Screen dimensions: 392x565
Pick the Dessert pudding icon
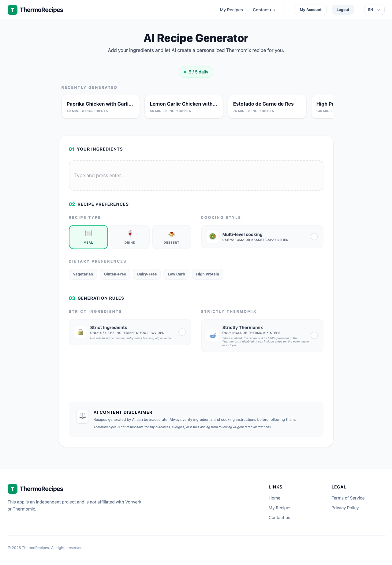pyautogui.click(x=171, y=234)
